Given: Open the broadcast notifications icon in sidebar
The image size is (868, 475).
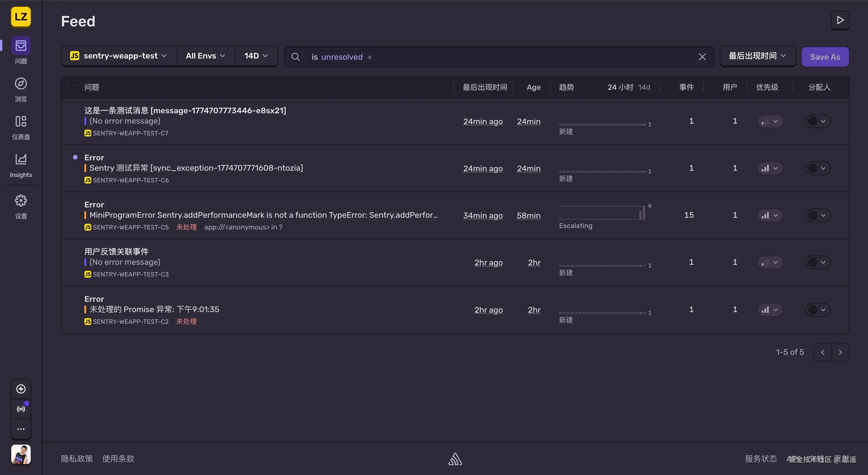Looking at the screenshot, I should point(21,409).
